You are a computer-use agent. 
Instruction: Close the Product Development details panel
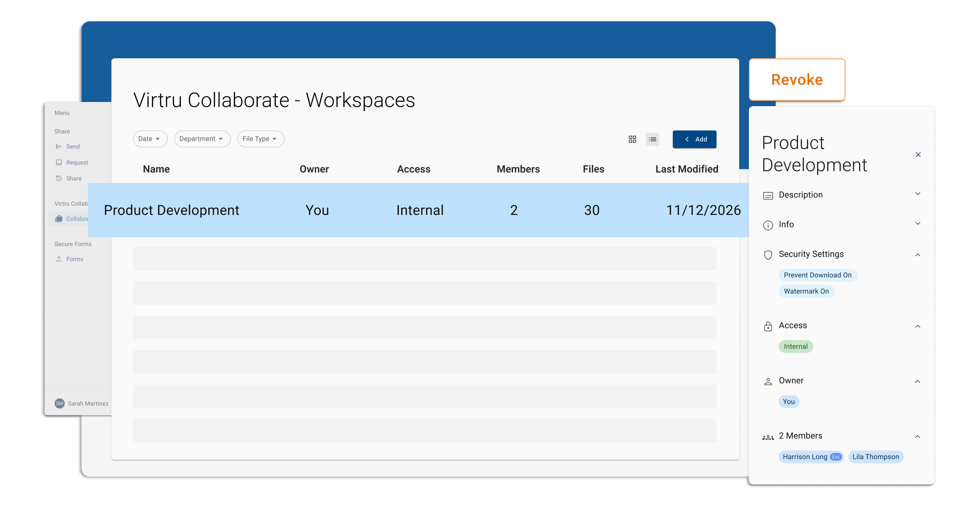(x=918, y=154)
